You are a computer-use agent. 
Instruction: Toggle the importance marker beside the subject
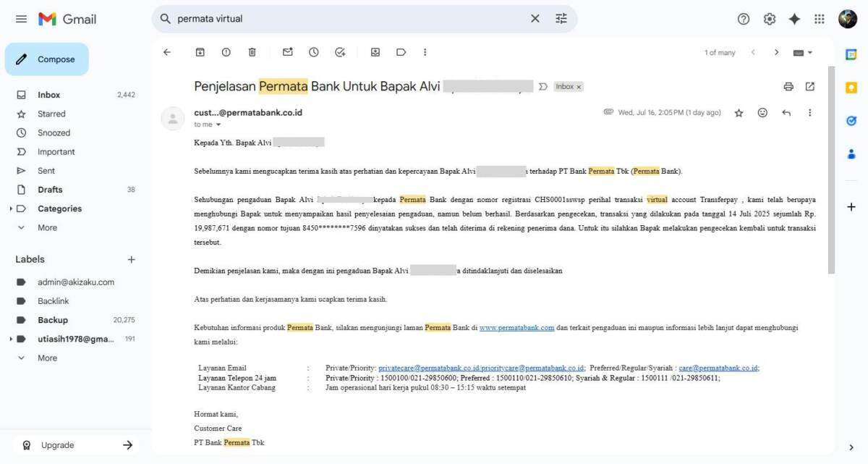pyautogui.click(x=543, y=87)
